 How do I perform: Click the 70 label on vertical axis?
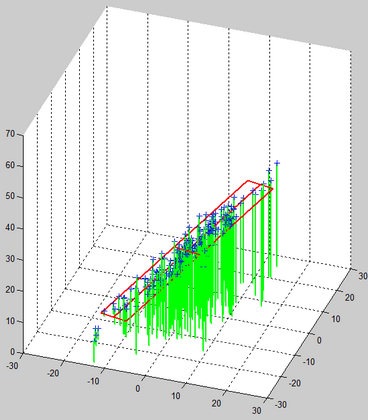click(x=10, y=134)
